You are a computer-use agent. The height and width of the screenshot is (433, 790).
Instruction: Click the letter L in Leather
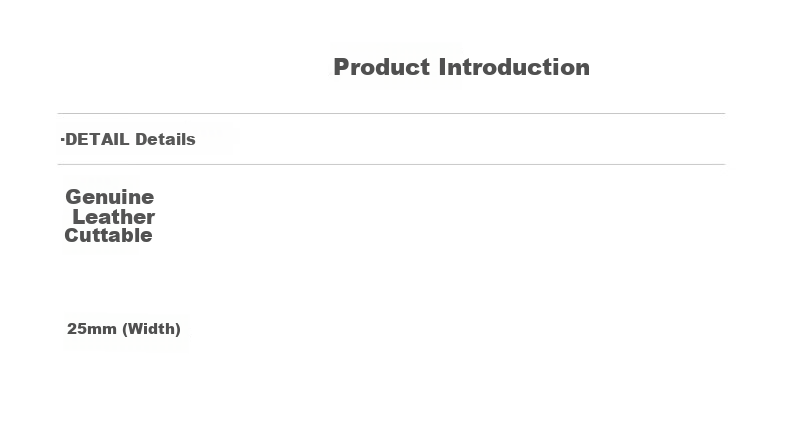pos(79,217)
